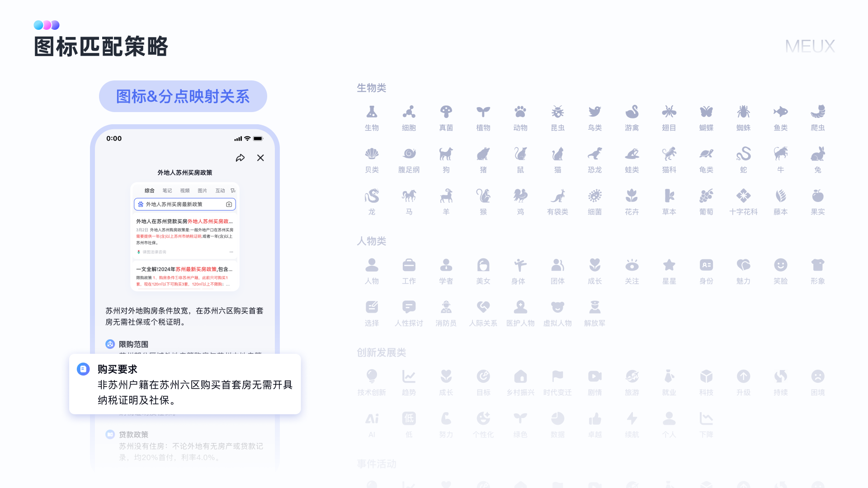Select the AI icon under 创新发展类
The image size is (868, 488).
(x=372, y=418)
